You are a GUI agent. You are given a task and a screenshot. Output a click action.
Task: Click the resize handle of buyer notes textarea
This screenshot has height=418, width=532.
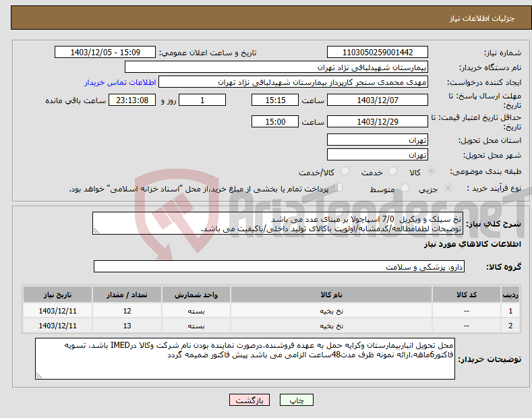click(39, 376)
